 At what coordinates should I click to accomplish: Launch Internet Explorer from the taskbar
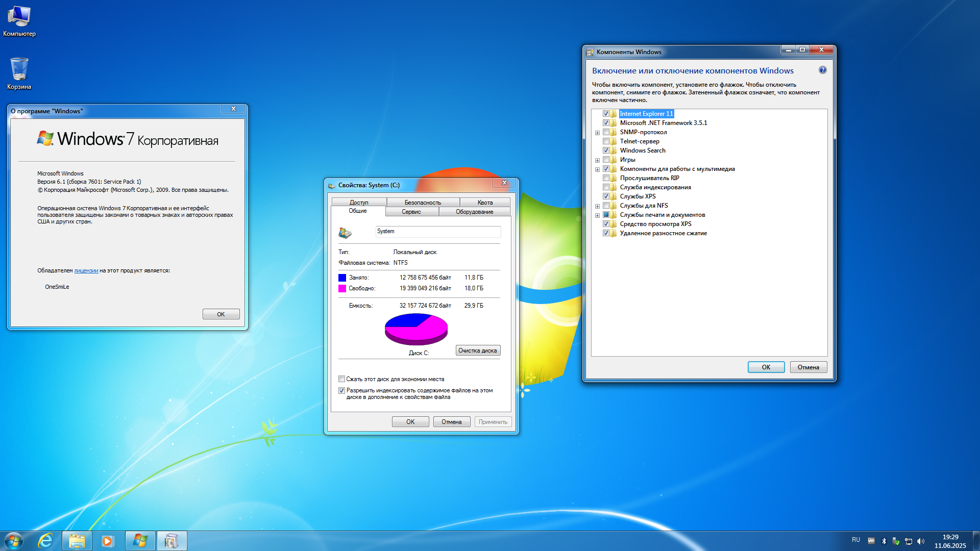point(45,541)
